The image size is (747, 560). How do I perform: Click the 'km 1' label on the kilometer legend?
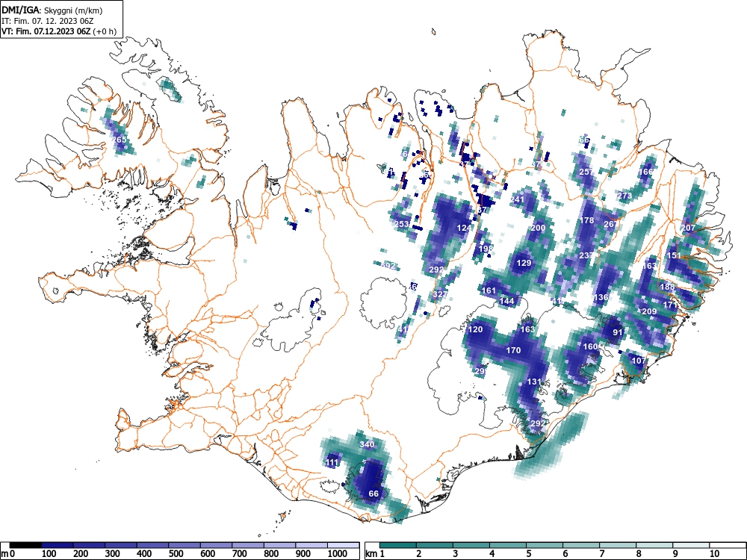point(376,554)
